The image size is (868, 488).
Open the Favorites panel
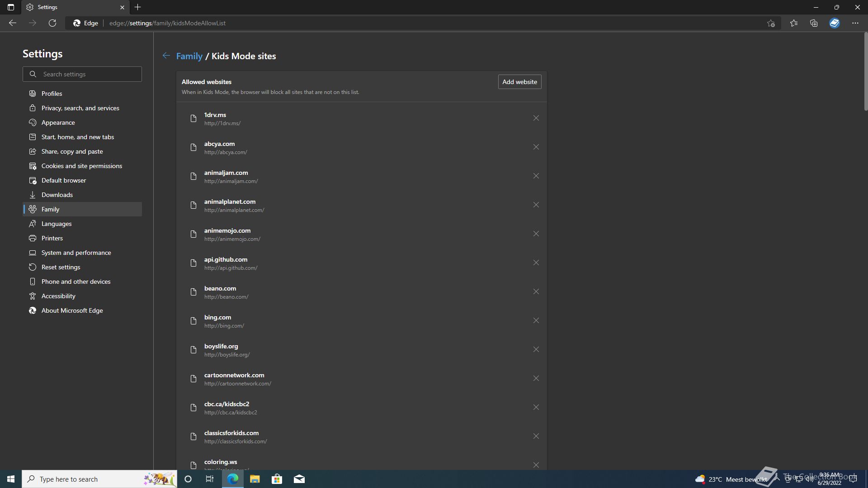coord(794,23)
